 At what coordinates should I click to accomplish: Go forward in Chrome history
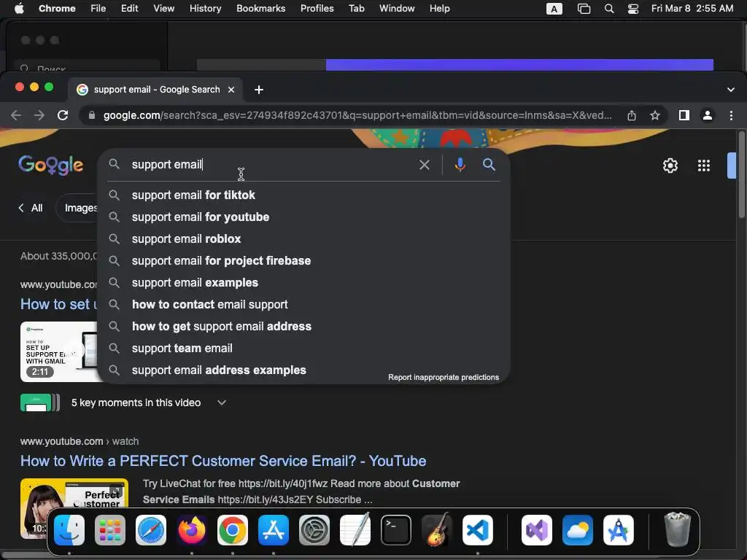pos(39,115)
